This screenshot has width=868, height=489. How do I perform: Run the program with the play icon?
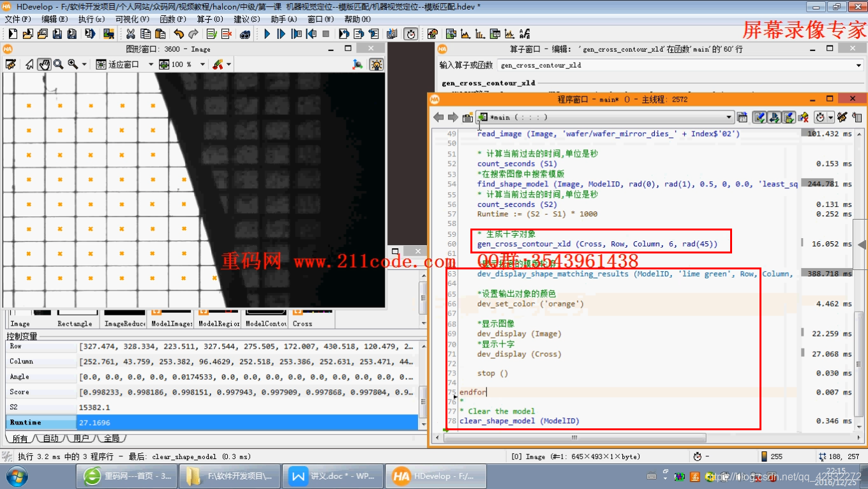pos(267,34)
